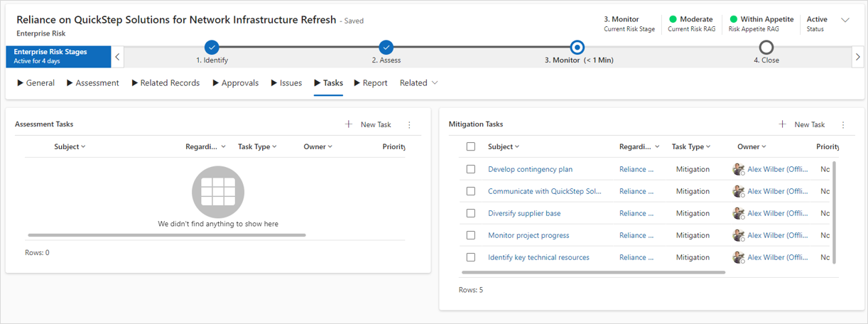
Task: Open more commands in Assessment Tasks
Action: click(x=409, y=125)
